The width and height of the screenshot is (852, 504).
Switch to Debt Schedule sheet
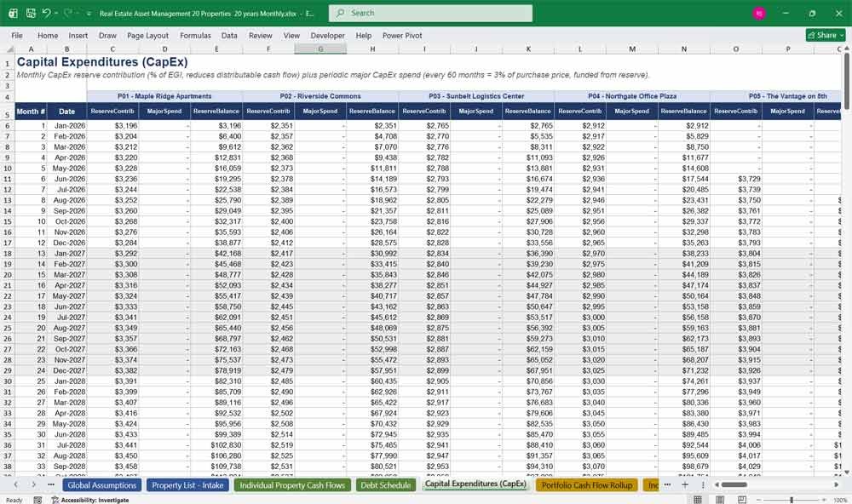tap(386, 485)
